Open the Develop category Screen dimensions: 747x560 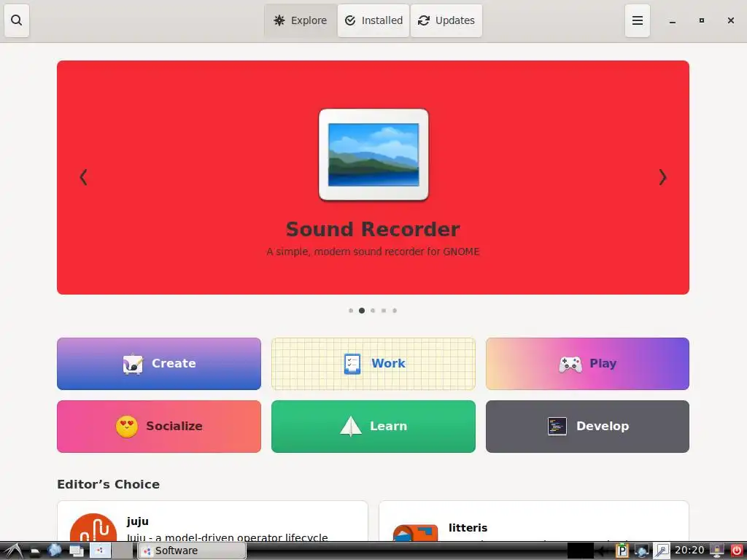click(x=587, y=426)
